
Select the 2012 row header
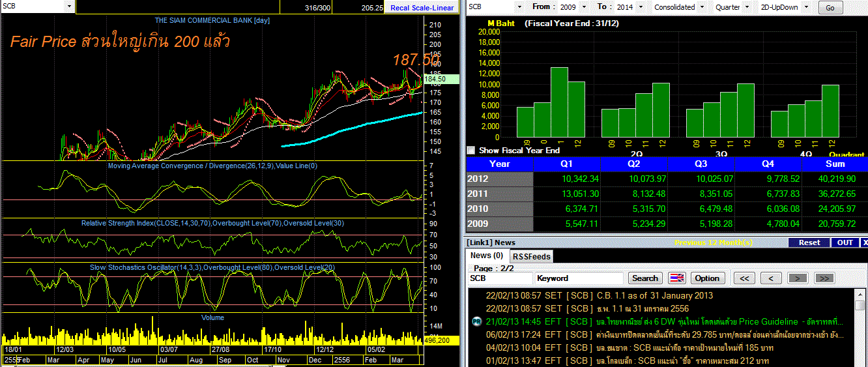click(500, 179)
